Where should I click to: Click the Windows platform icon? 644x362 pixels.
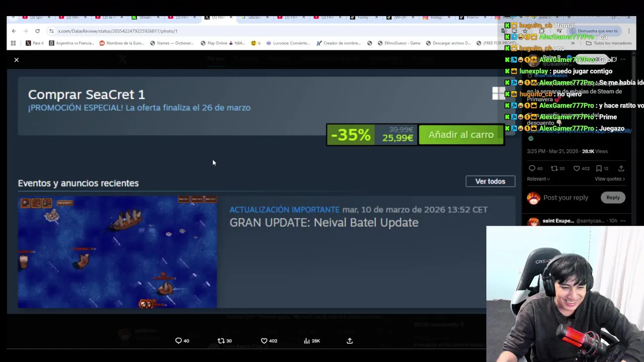pyautogui.click(x=498, y=94)
